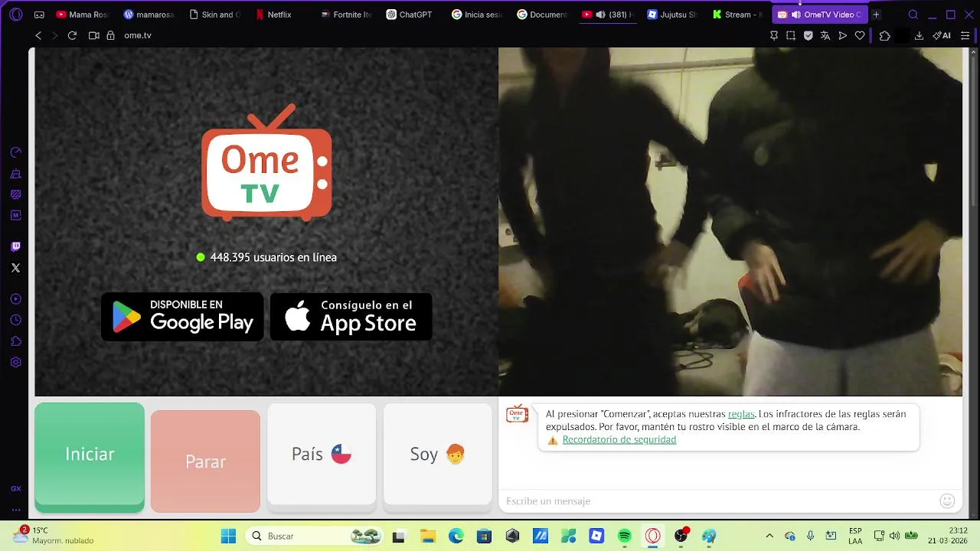980x551 pixels.
Task: Switch to the Inicia sesión Google tab
Action: click(x=477, y=15)
